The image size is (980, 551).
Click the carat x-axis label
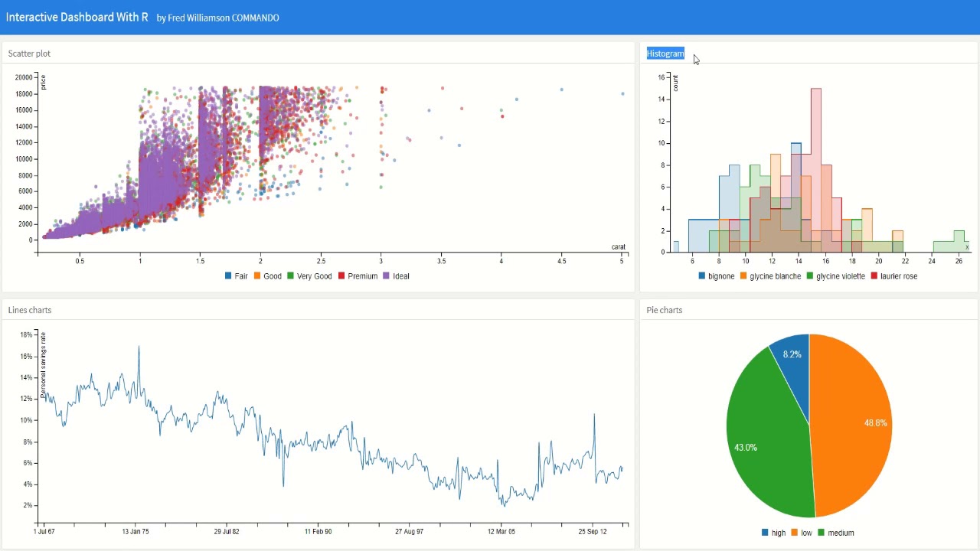pos(619,246)
